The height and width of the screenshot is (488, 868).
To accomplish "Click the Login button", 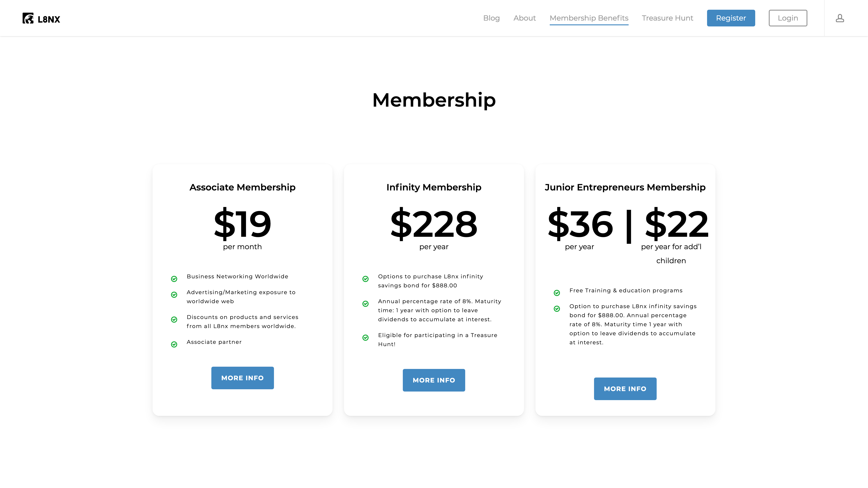I will [788, 18].
